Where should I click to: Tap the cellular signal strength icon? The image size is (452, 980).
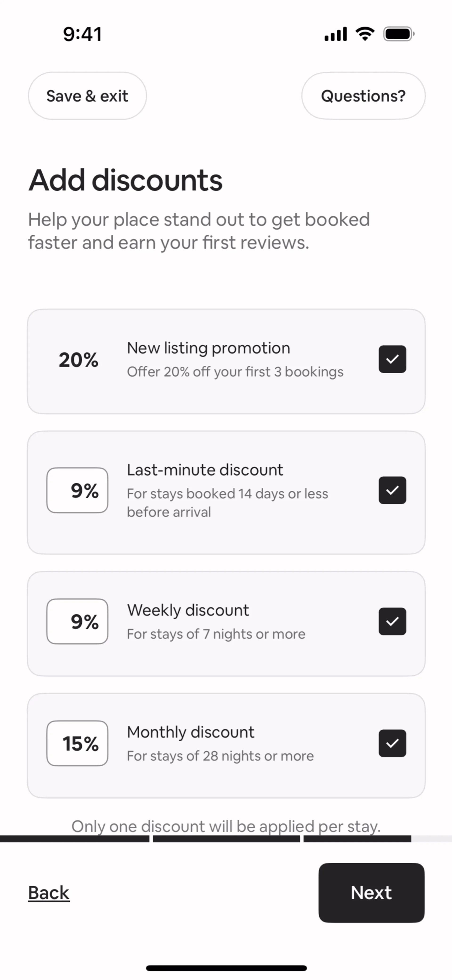[335, 34]
